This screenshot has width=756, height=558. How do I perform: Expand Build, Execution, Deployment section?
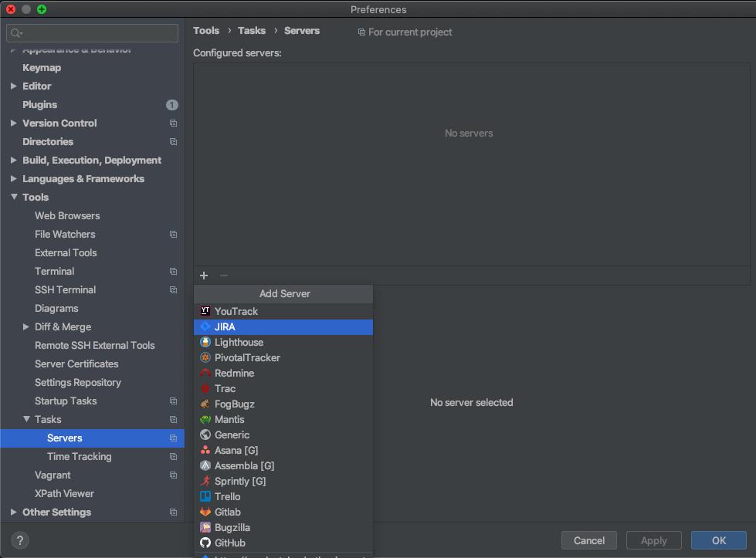[13, 160]
